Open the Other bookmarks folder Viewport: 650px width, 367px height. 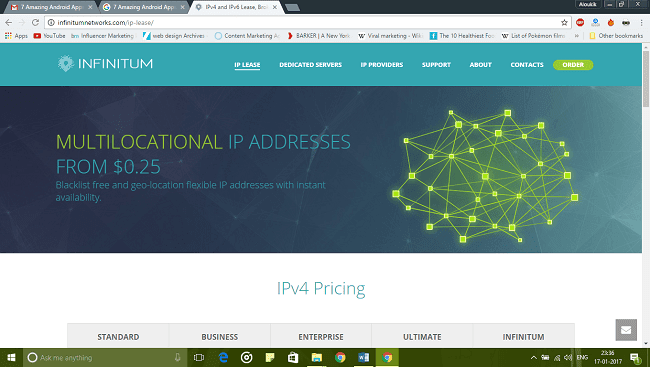click(x=616, y=36)
